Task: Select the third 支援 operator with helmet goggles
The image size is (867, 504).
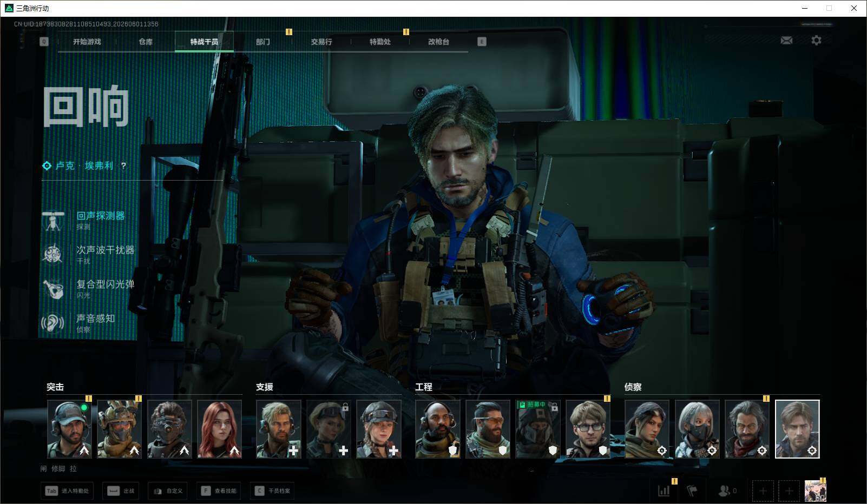Action: coord(379,429)
